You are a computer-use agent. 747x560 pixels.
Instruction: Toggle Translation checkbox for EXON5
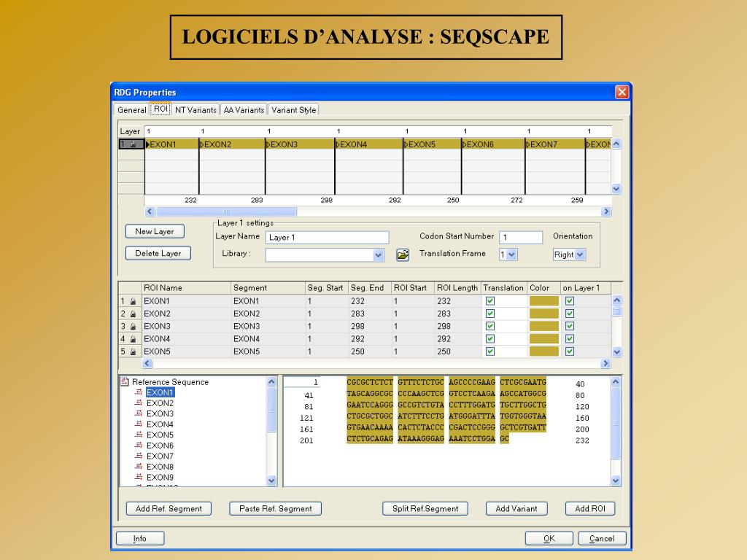[x=489, y=351]
